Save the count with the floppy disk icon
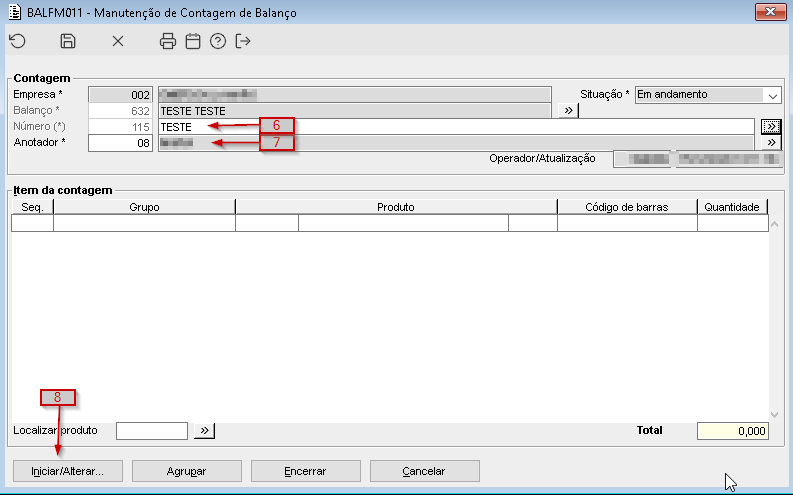This screenshot has width=793, height=495. pyautogui.click(x=68, y=41)
